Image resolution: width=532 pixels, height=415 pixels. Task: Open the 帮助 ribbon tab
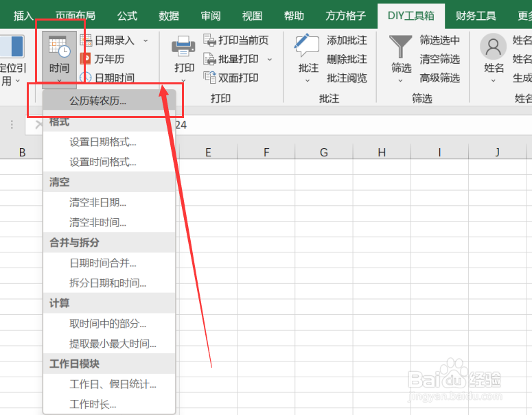294,16
